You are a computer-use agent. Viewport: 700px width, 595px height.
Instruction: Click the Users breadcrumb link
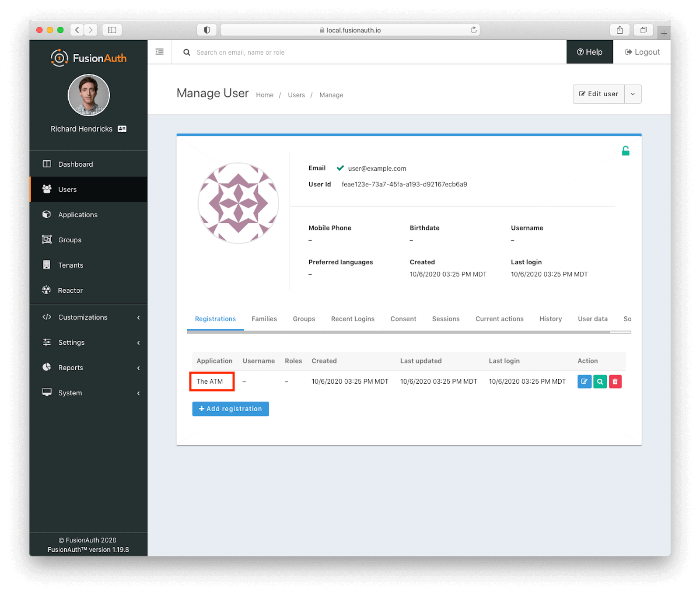point(296,94)
